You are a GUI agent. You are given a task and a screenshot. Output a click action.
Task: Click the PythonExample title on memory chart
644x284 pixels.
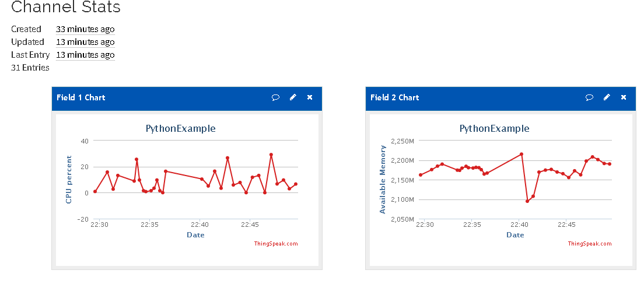[495, 128]
